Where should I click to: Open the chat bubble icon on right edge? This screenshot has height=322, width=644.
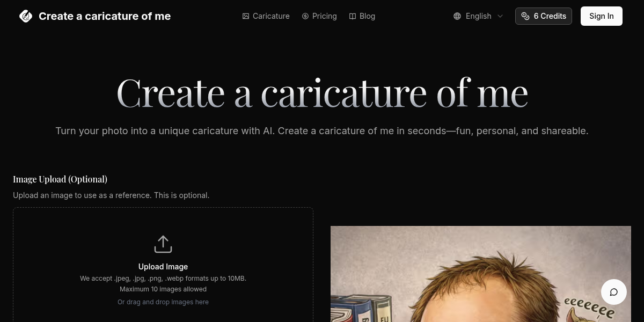[614, 292]
